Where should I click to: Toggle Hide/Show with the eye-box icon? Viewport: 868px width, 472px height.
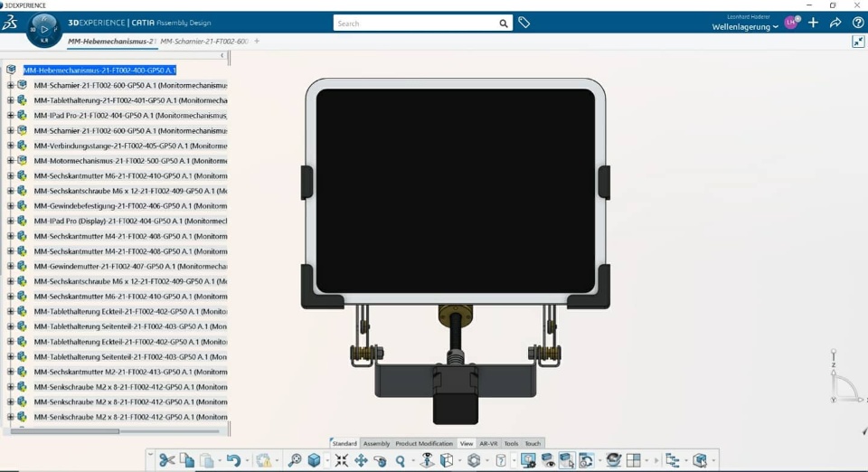pyautogui.click(x=548, y=460)
